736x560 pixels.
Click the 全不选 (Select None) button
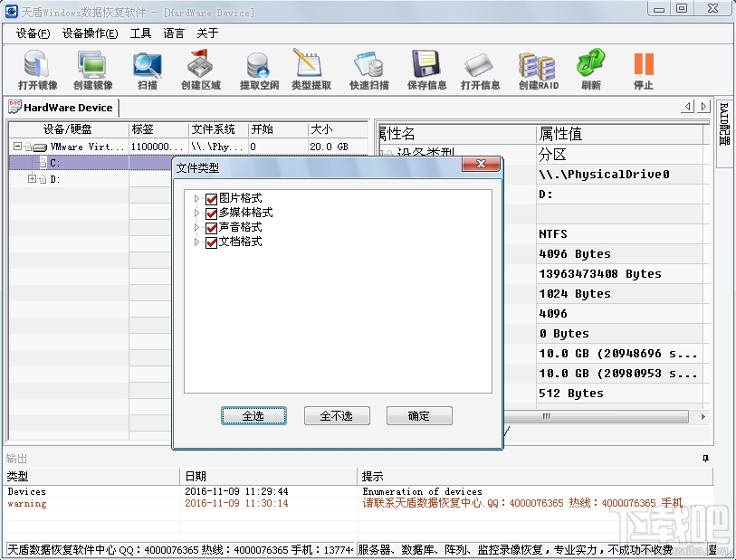[x=337, y=415]
